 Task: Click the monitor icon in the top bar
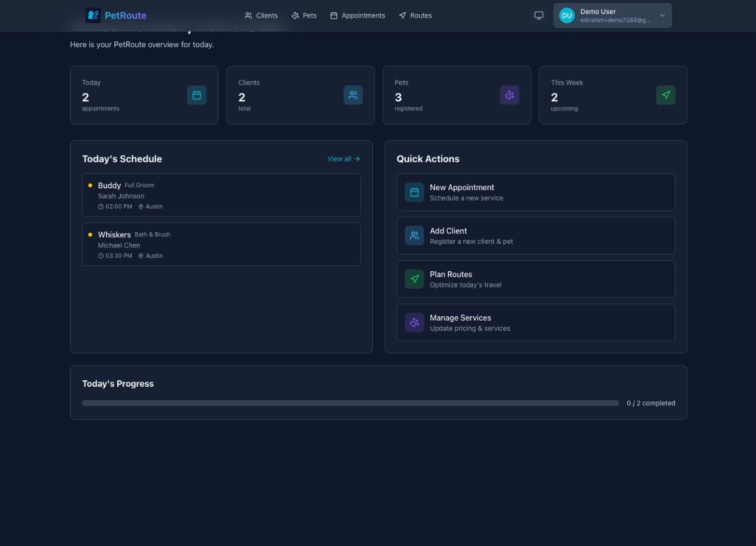539,15
